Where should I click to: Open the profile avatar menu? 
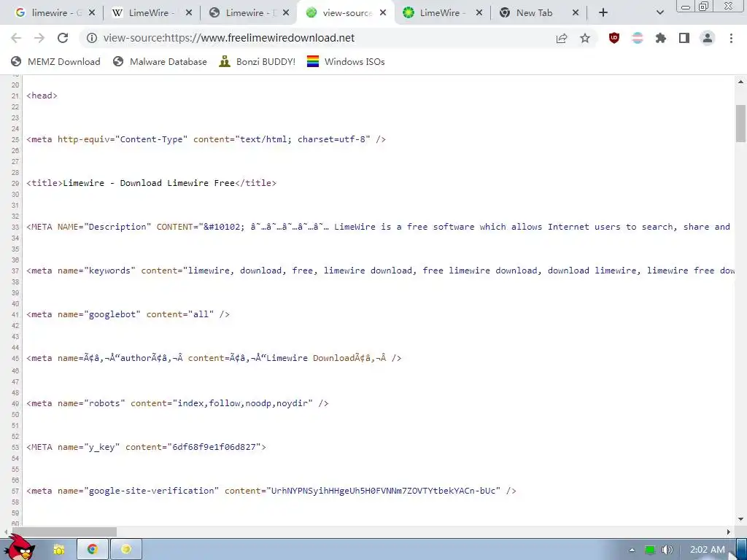click(708, 38)
